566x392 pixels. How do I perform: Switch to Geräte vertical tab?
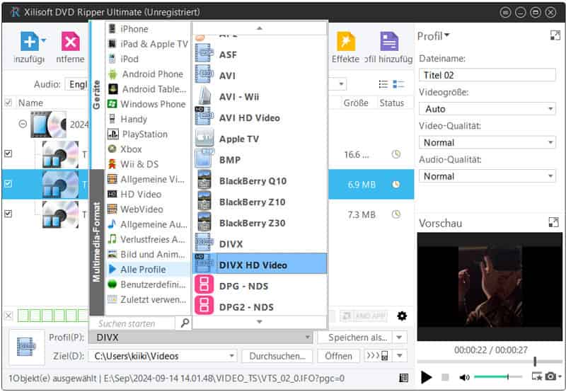(96, 95)
